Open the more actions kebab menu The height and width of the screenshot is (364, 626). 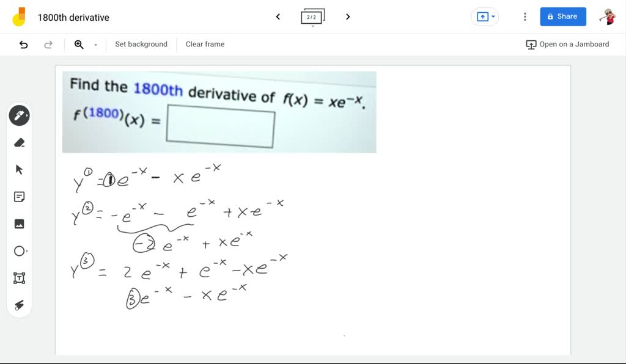coord(525,16)
